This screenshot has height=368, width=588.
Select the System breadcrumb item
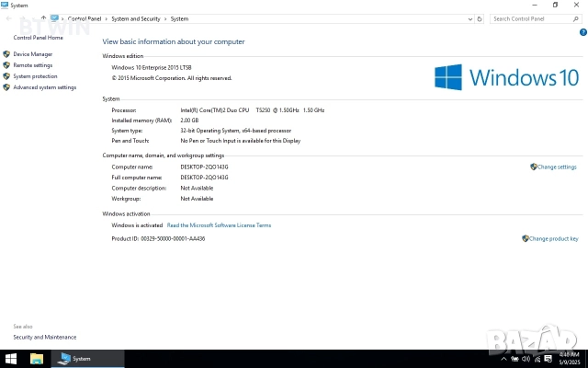[x=180, y=18]
